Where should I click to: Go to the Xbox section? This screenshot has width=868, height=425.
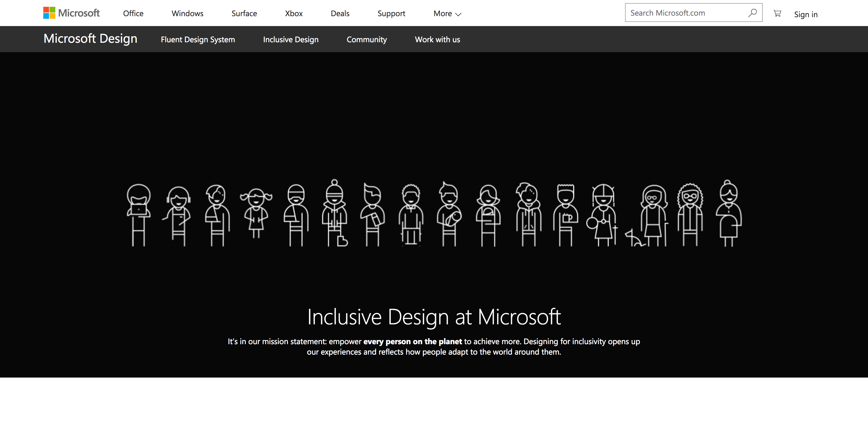pos(294,14)
